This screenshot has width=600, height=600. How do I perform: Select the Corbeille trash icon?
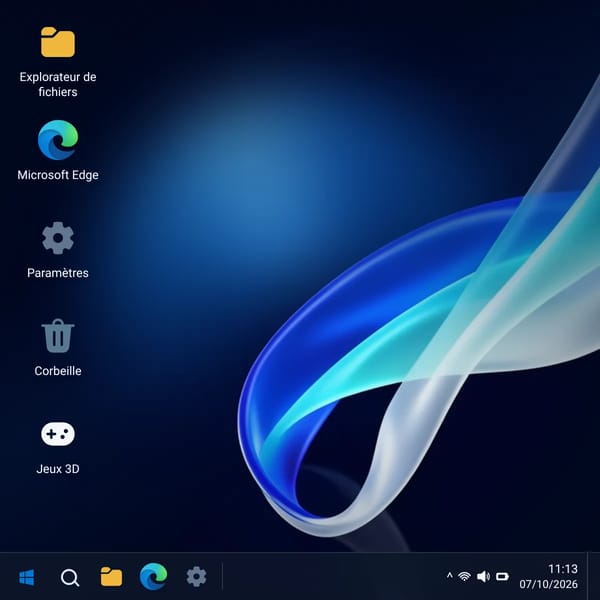tap(58, 336)
